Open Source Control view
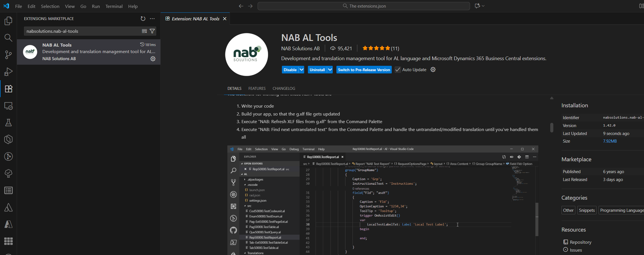This screenshot has width=644, height=255. (8, 55)
